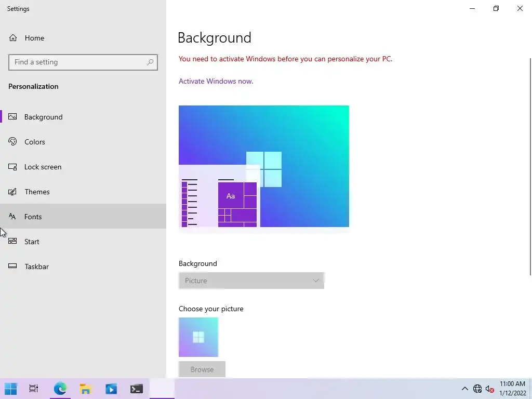Click the vertical scrollbar on the right
Viewport: 532px width, 399px height.
point(530,167)
